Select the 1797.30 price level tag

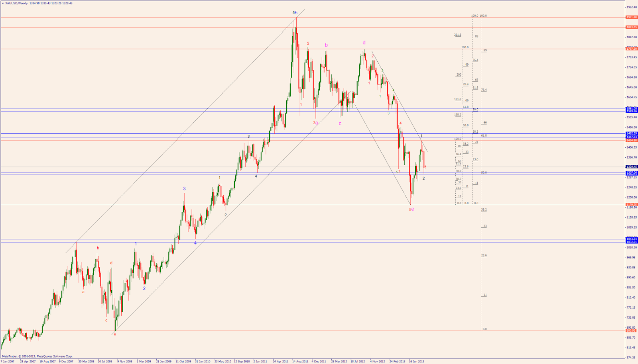632,49
